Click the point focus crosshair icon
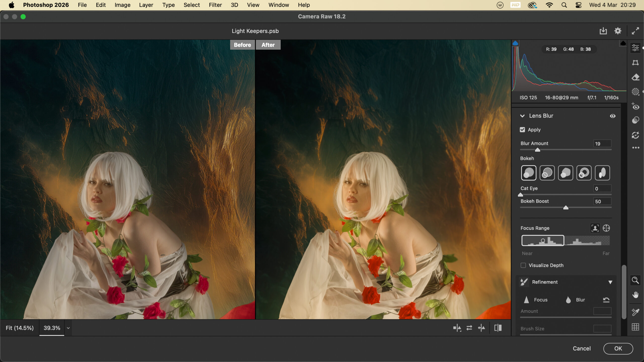Viewport: 644px width, 362px height. 606,228
